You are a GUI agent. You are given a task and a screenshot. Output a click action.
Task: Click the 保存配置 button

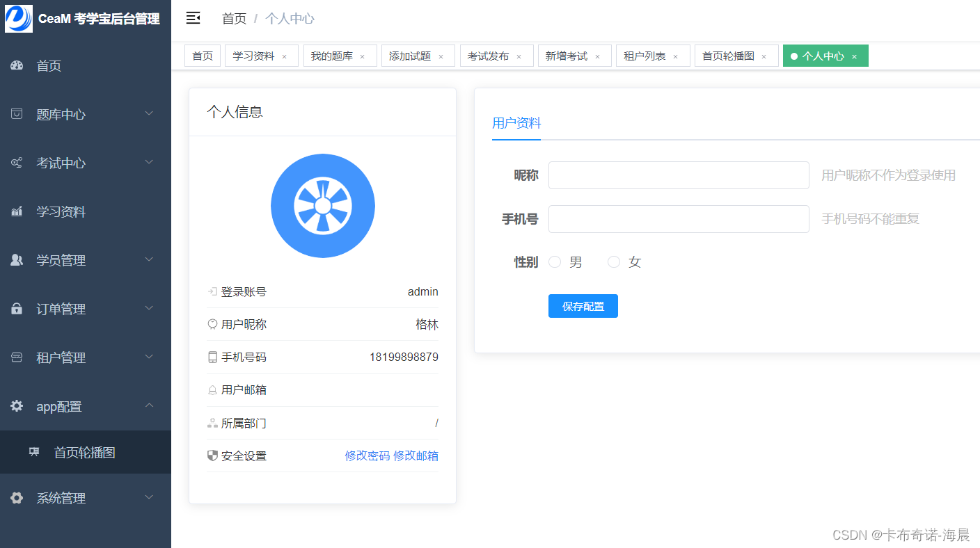point(583,305)
